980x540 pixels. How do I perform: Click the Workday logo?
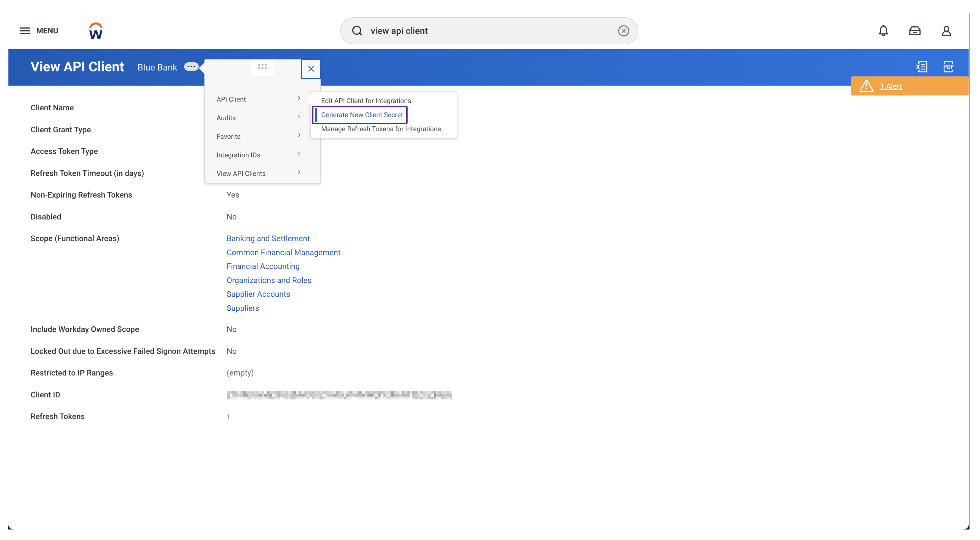pos(95,30)
